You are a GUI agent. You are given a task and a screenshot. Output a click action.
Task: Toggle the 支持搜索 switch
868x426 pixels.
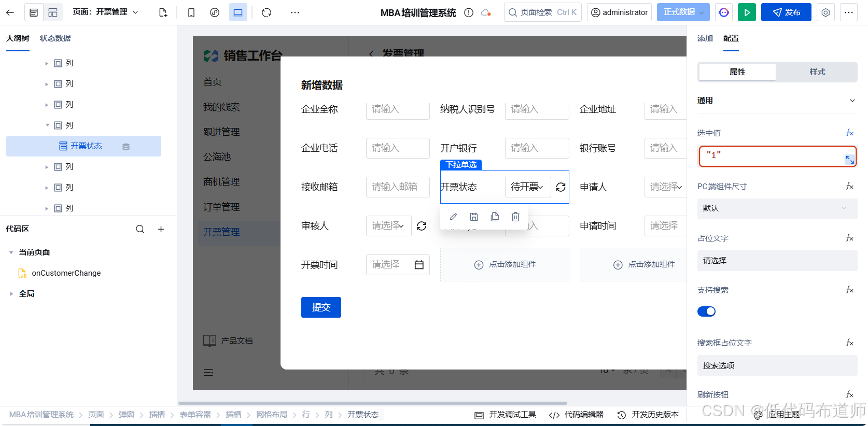tap(706, 311)
